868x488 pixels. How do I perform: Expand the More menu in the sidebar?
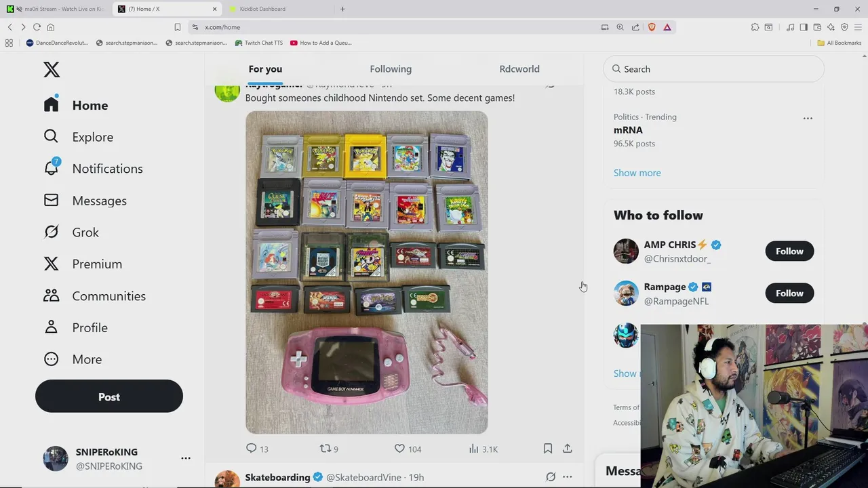tap(73, 359)
